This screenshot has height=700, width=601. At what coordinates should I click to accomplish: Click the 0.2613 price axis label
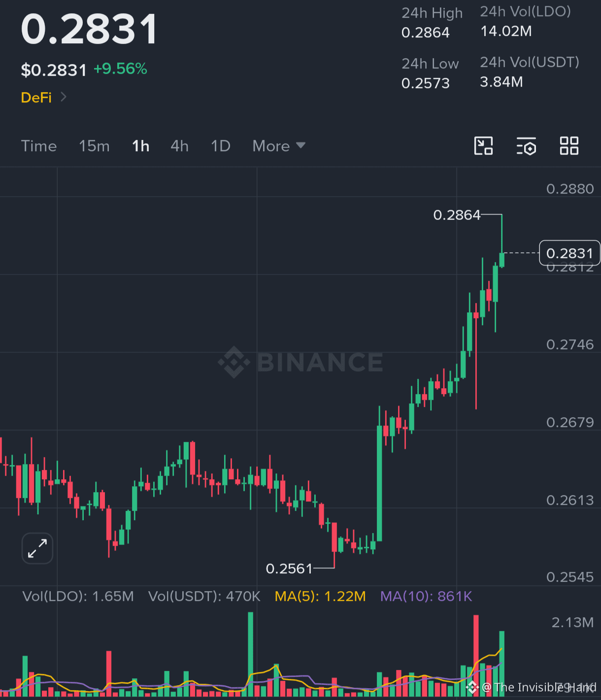(570, 500)
